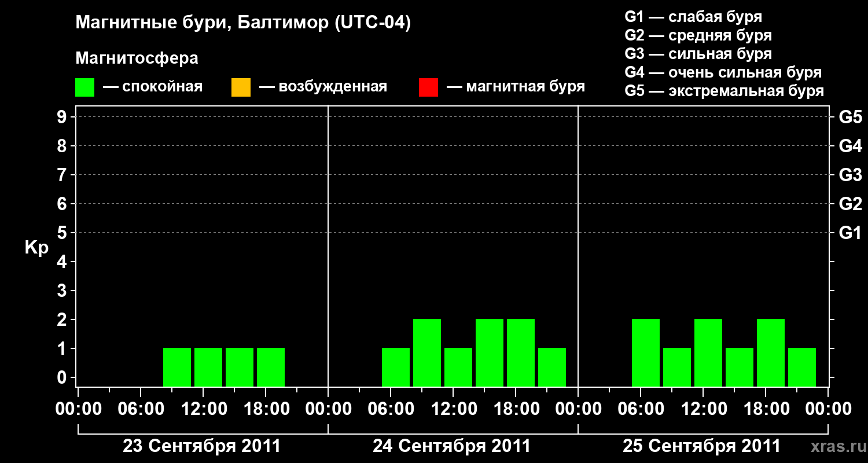Click the G3 label on right axis
The height and width of the screenshot is (463, 868).
850,175
